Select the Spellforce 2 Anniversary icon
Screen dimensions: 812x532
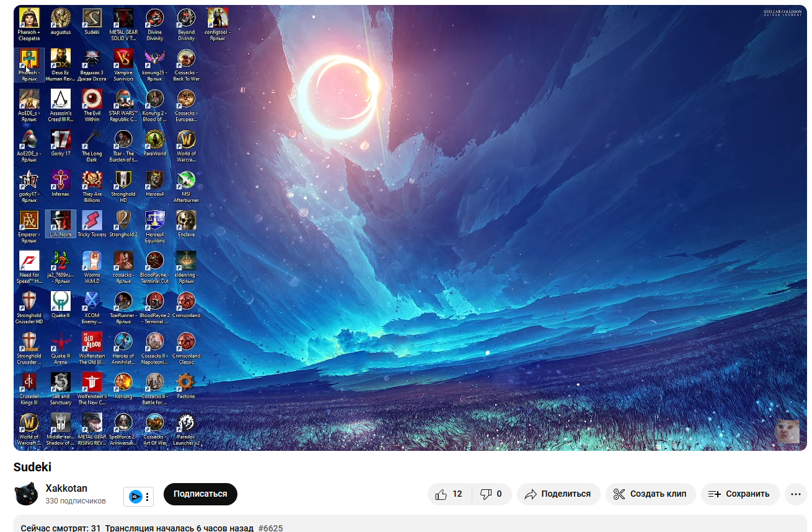(x=123, y=429)
